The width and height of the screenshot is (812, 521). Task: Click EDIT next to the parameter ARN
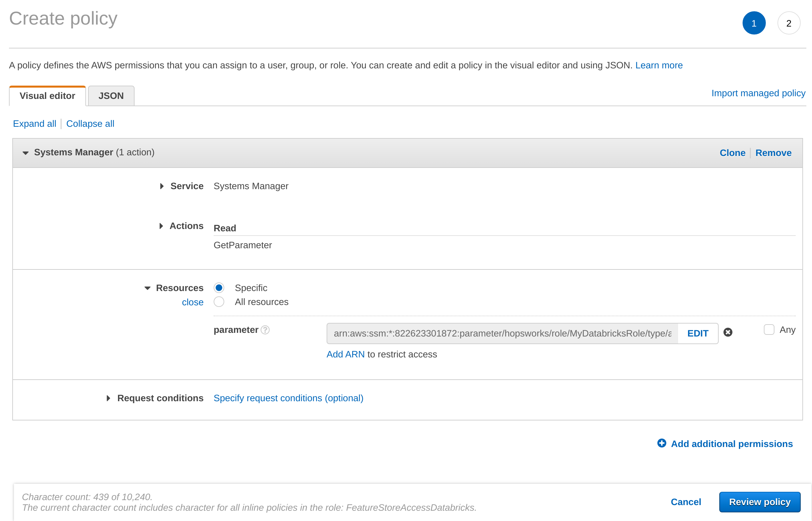(698, 334)
